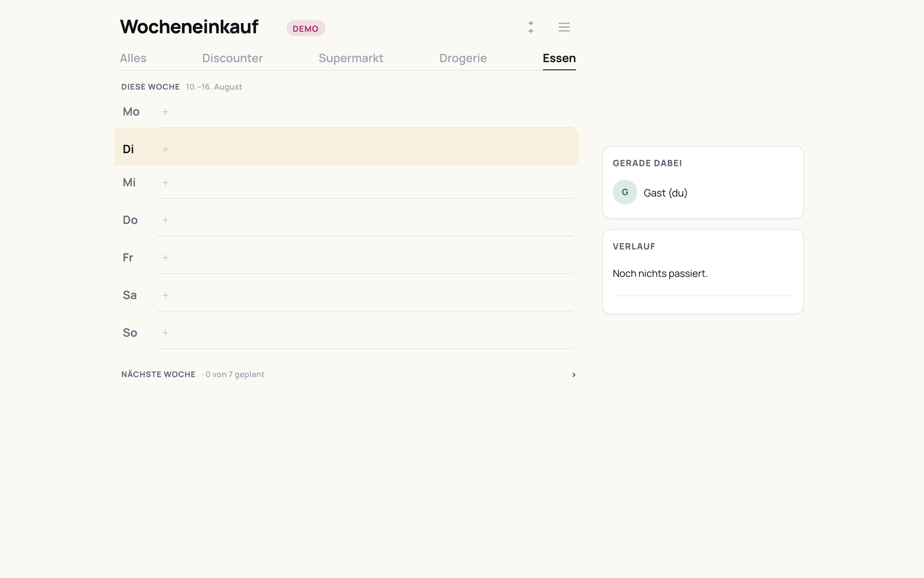Viewport: 924px width, 578px height.
Task: Switch to the Discounter tab
Action: tap(233, 58)
